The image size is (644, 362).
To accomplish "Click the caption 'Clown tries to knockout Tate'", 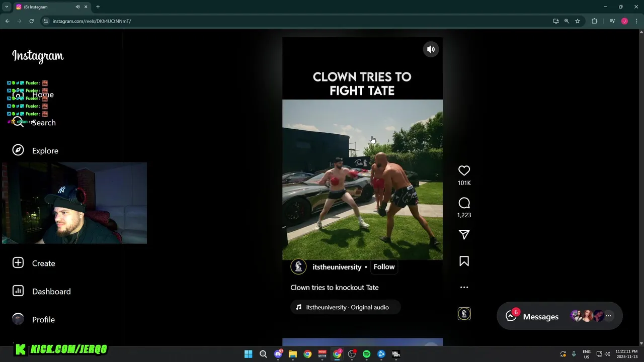I will point(335,288).
